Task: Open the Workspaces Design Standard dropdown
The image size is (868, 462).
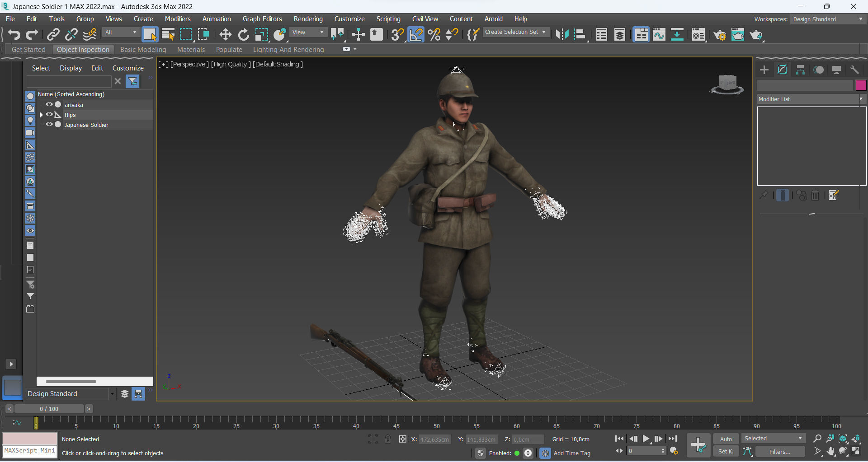Action: pos(828,19)
